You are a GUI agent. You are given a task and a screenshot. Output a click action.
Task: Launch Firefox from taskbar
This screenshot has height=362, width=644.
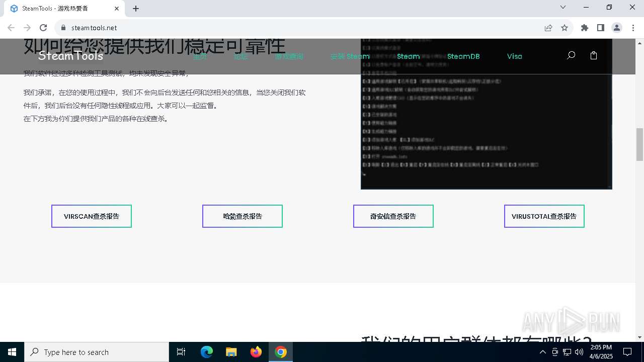click(256, 352)
